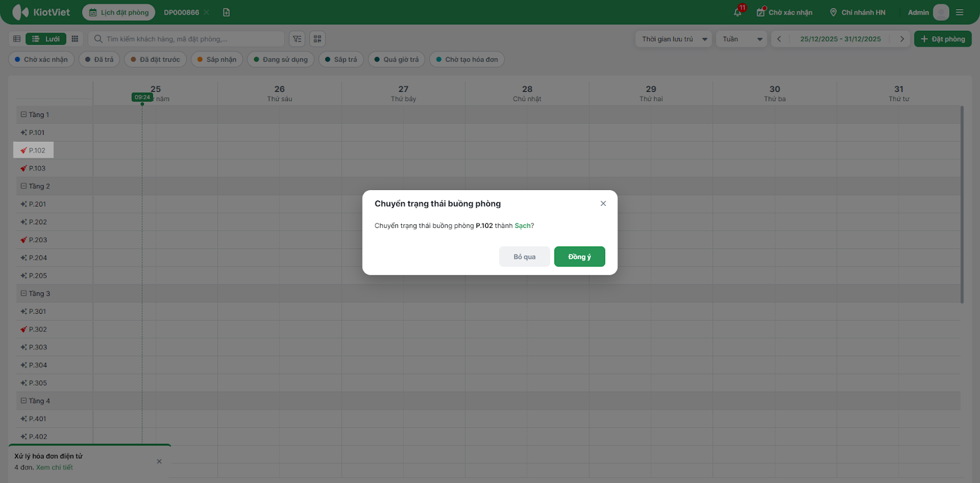Toggle the Sắp nhận status filter

pos(217,59)
